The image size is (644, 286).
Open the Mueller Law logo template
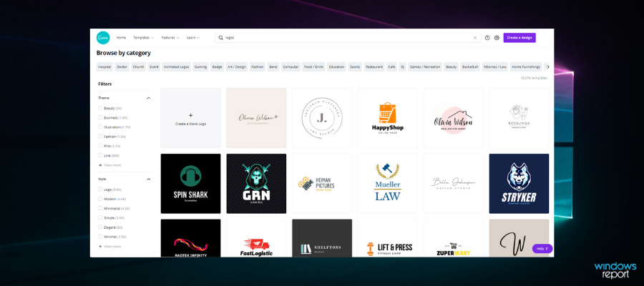pos(388,184)
